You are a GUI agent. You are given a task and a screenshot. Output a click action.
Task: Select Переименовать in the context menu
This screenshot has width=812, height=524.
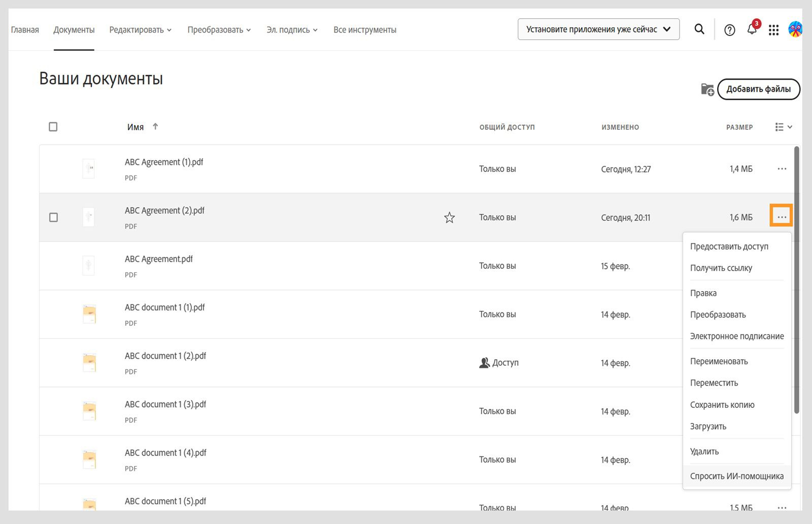719,361
